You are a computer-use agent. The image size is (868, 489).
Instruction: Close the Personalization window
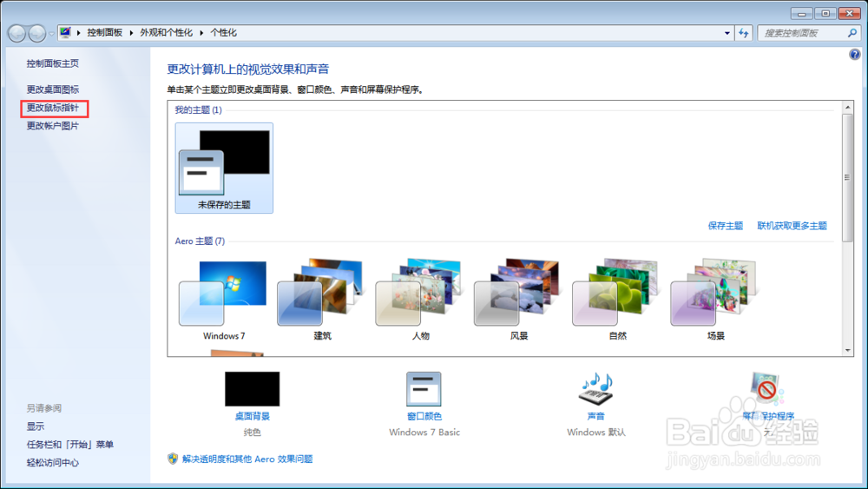850,13
